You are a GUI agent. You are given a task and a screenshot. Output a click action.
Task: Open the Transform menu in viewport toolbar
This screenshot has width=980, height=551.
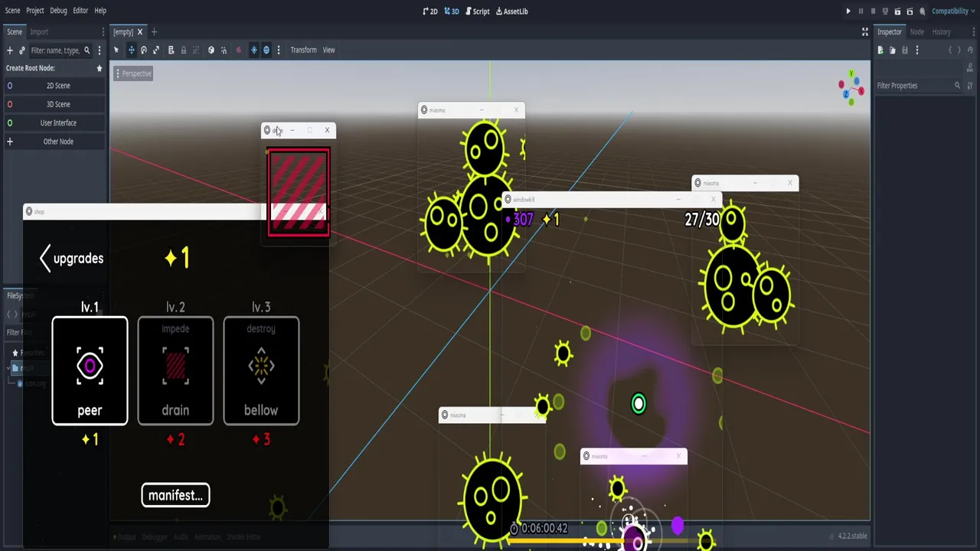303,50
